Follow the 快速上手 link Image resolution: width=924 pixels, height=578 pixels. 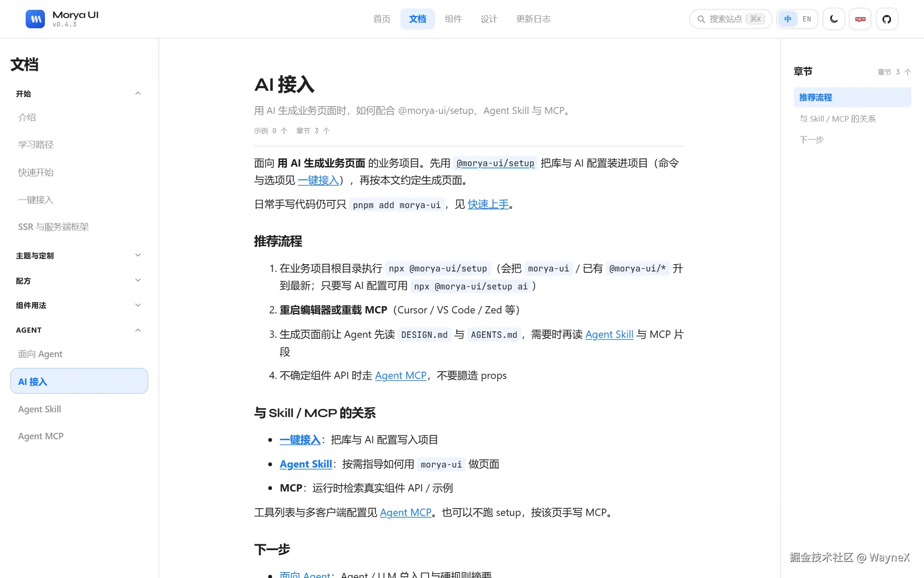click(488, 204)
